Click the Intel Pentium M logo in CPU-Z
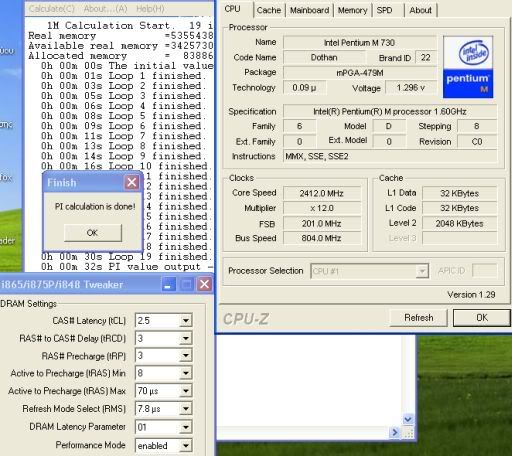The width and height of the screenshot is (512, 456). tap(468, 67)
